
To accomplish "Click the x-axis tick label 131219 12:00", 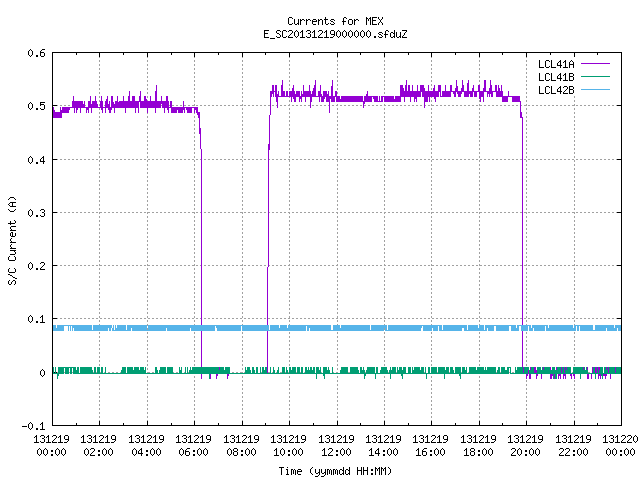I will point(336,446).
